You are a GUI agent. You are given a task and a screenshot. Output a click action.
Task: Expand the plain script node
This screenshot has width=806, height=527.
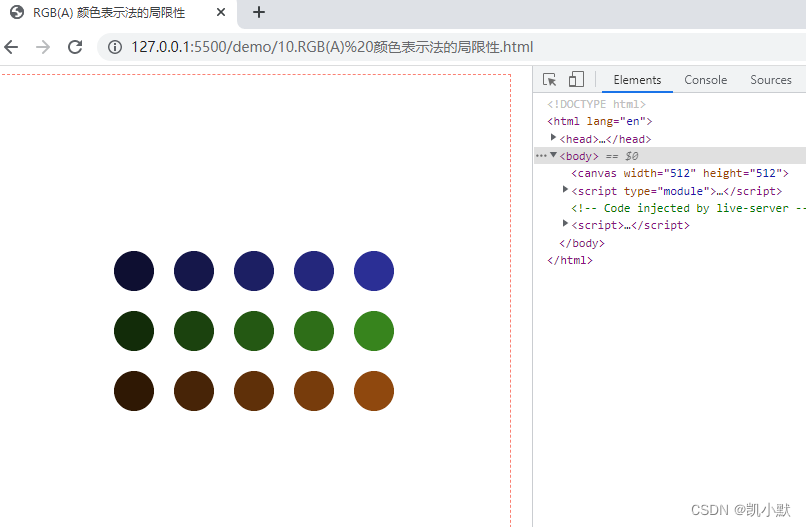[x=565, y=224]
